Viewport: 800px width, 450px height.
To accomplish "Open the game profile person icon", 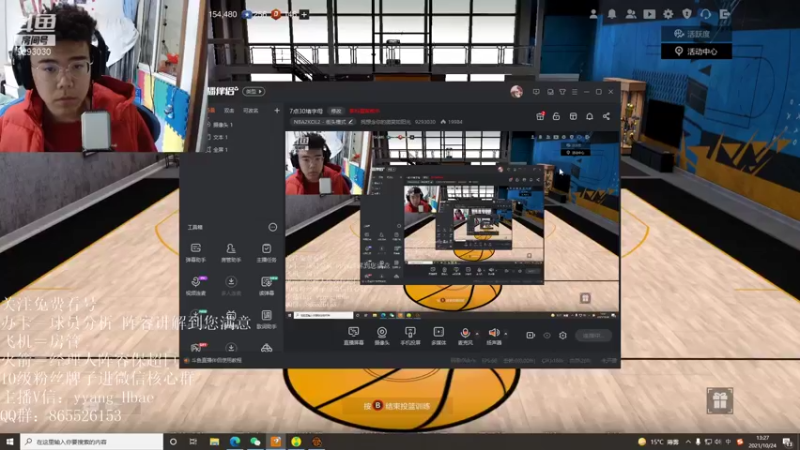I will click(x=593, y=14).
